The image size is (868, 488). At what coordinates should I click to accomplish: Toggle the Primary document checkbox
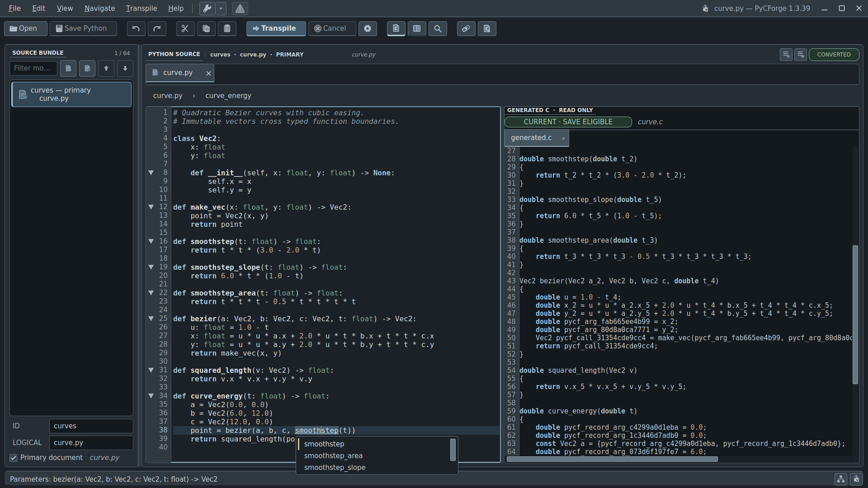14,458
